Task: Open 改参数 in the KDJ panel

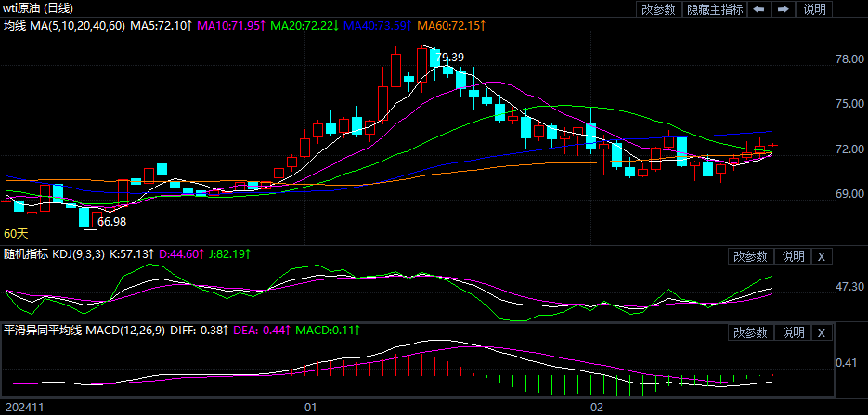Action: pyautogui.click(x=750, y=256)
